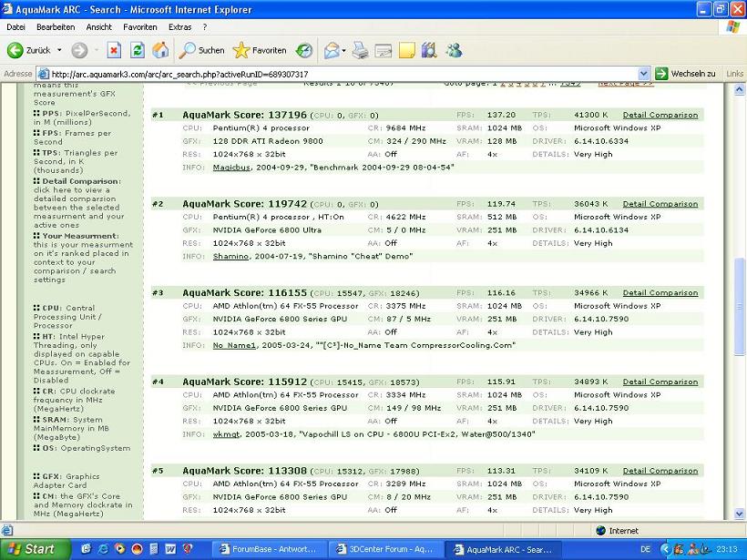Open the Shamino user link

coord(230,256)
